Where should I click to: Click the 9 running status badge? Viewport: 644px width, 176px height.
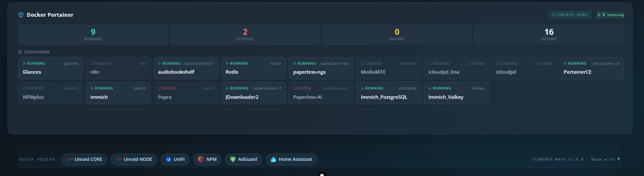coord(610,15)
